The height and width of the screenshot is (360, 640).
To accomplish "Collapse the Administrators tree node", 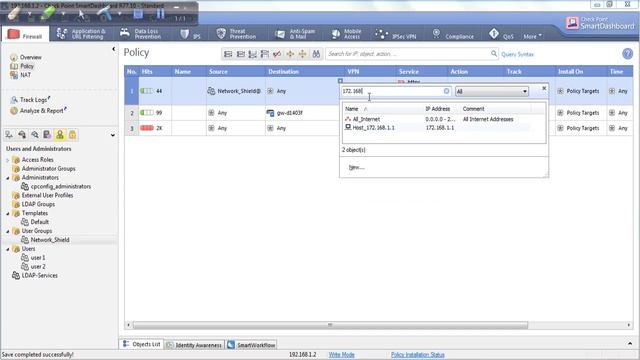I will click(8, 178).
